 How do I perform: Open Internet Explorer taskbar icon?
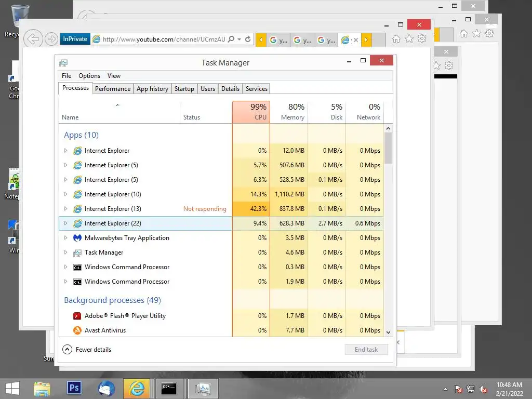pos(137,389)
